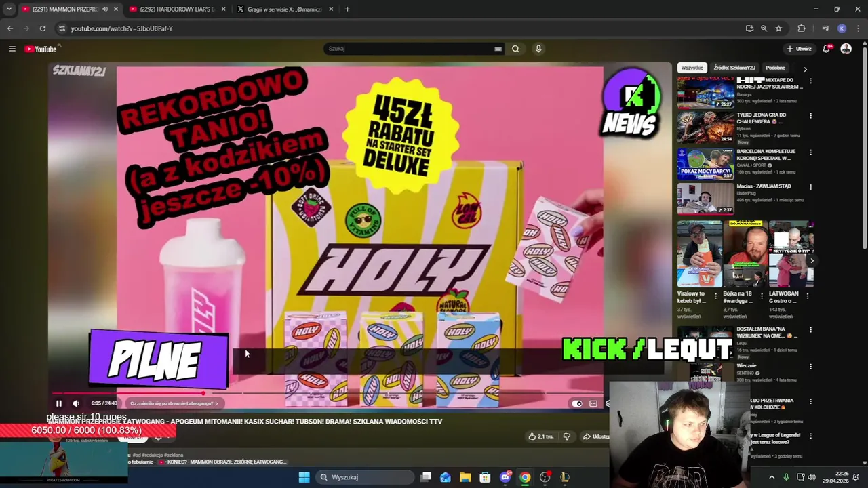
Task: Reload the current page
Action: click(43, 28)
